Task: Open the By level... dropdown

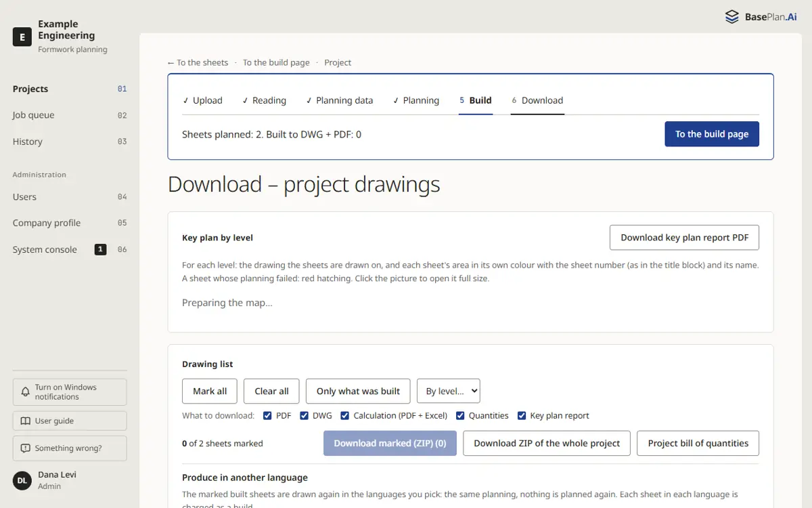Action: click(x=449, y=391)
